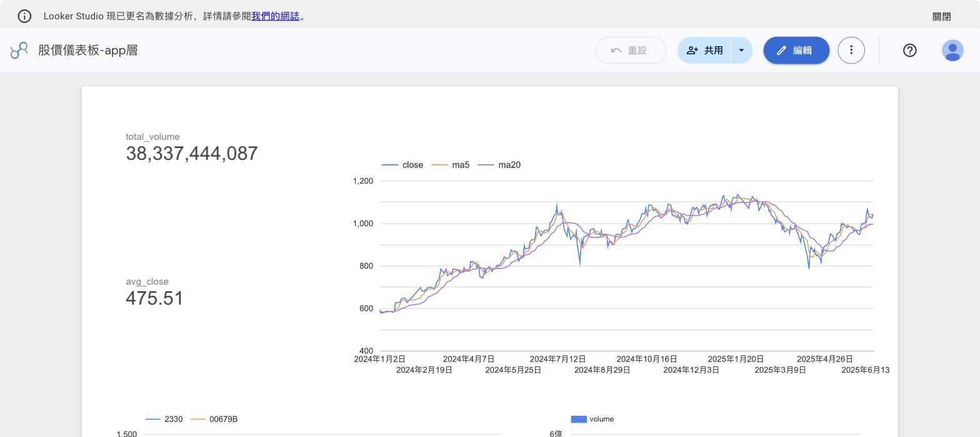Click the total_volume scorecard label
Screen dimensions: 980x437
[x=152, y=137]
